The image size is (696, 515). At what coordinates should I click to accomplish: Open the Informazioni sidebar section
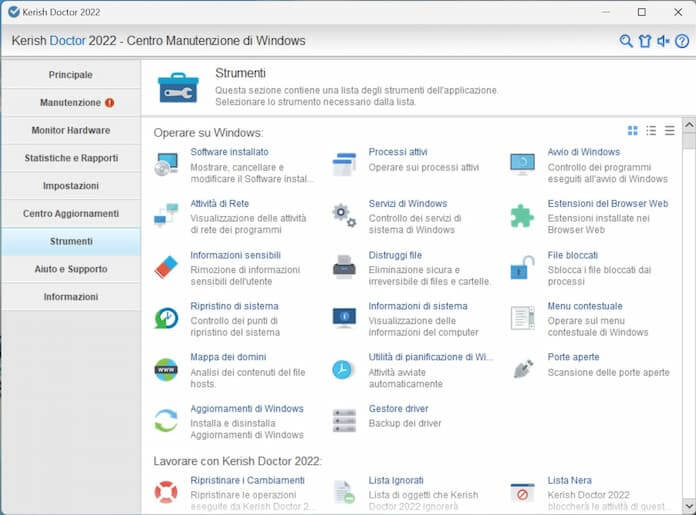[x=71, y=297]
